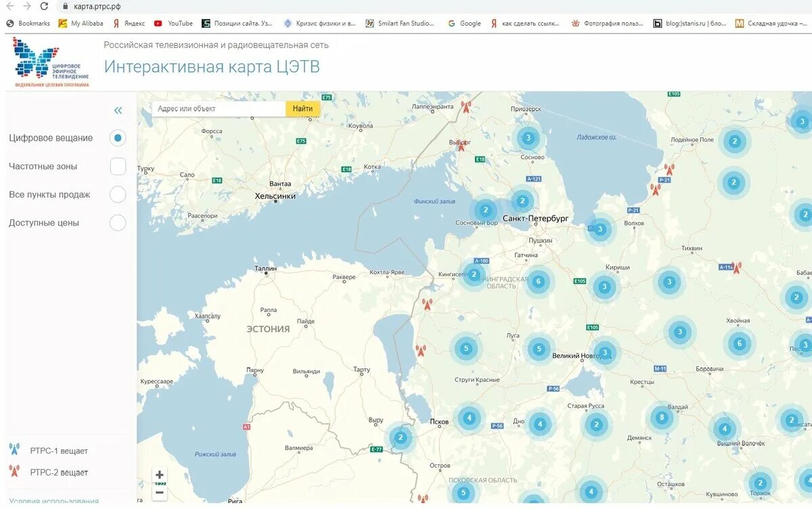Viewport: 812px width, 509px height.
Task: Open the Bookmarks folder in the bookmarks bar
Action: [x=28, y=23]
